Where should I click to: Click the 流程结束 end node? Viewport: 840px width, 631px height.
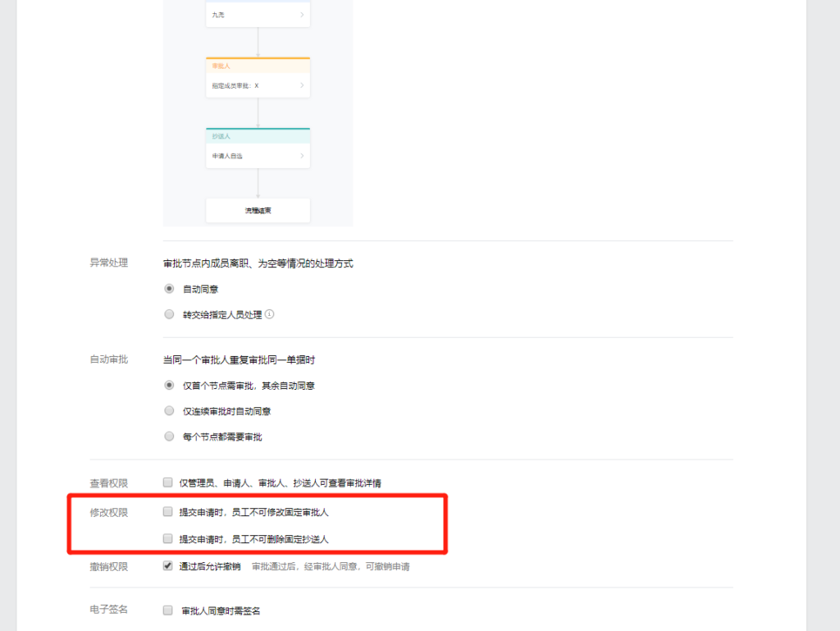click(x=258, y=211)
